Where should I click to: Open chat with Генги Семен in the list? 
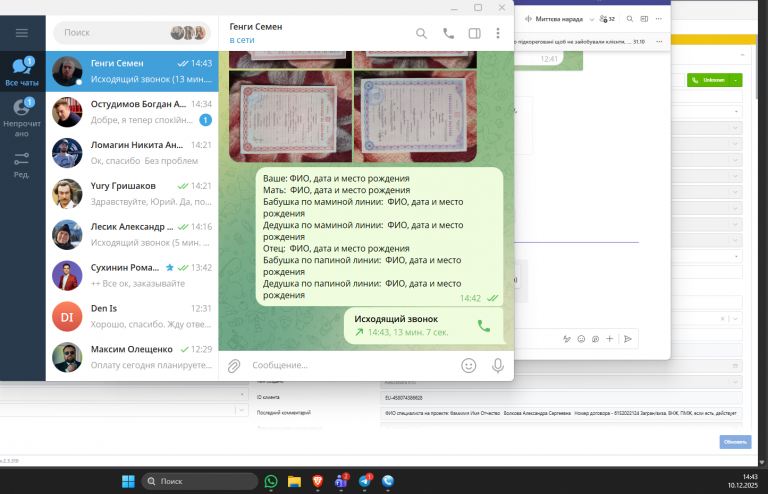[132, 71]
